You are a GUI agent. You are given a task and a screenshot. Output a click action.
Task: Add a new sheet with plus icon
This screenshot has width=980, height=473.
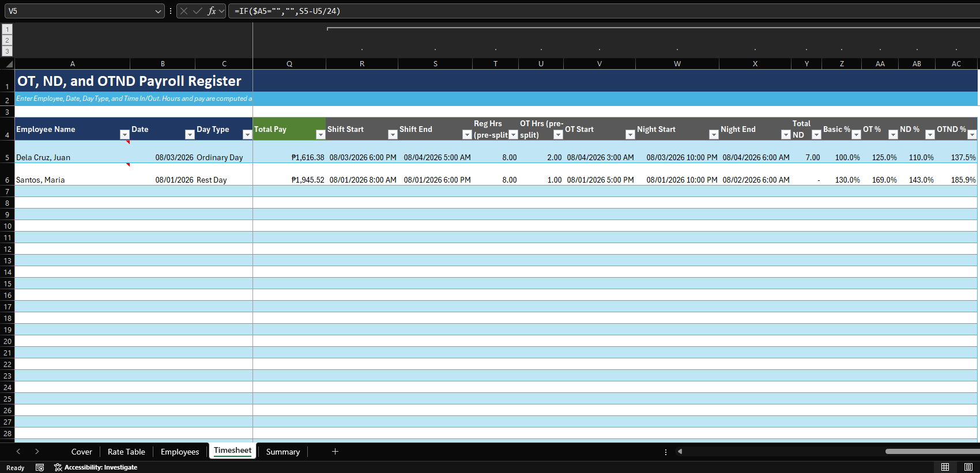click(335, 452)
